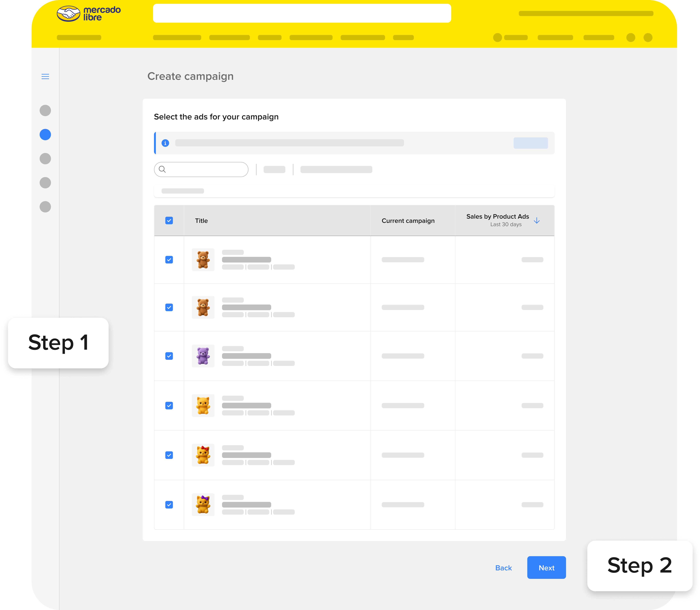This screenshot has height=610, width=700.
Task: Uncheck the purple-bow bear row checkbox
Action: pyautogui.click(x=169, y=505)
